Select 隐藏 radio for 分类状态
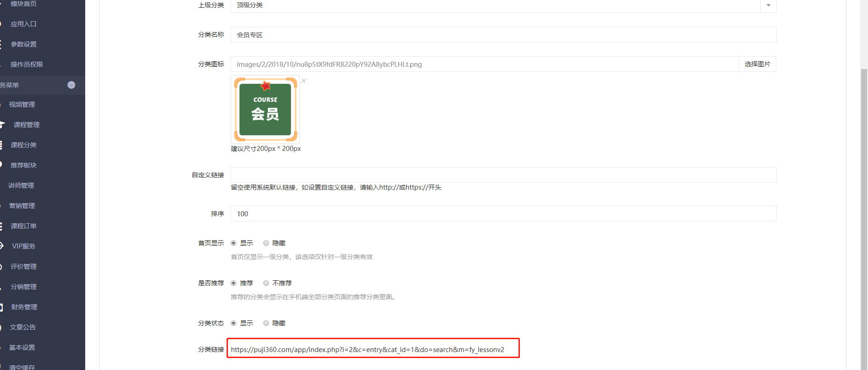This screenshot has height=370, width=868. 266,323
